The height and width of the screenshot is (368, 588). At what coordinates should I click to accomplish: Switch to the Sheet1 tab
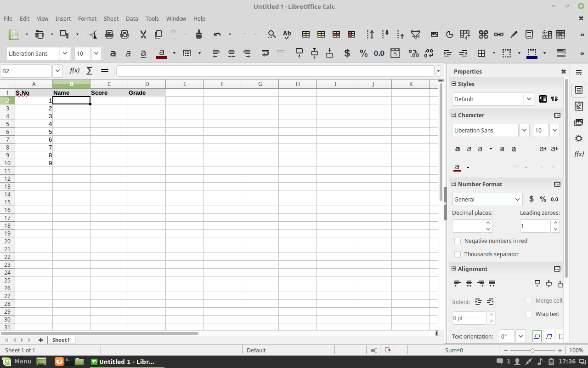click(x=61, y=339)
